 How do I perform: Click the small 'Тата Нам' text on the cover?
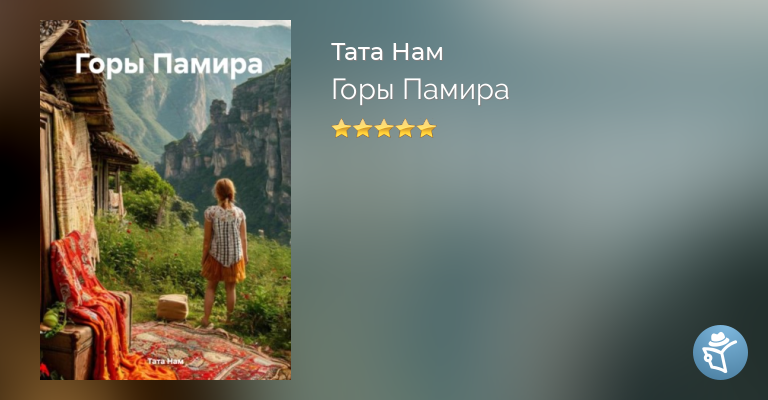(x=166, y=361)
